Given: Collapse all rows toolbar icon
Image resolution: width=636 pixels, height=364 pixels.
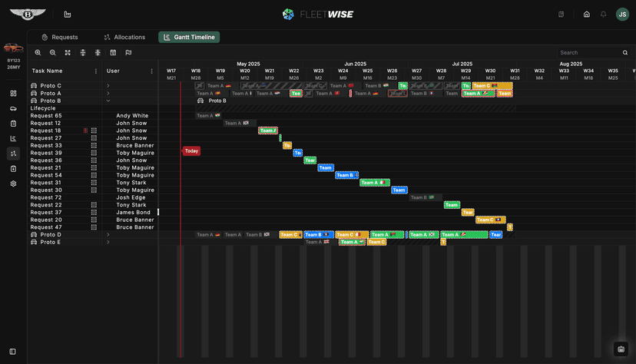Looking at the screenshot, I should [x=98, y=53].
